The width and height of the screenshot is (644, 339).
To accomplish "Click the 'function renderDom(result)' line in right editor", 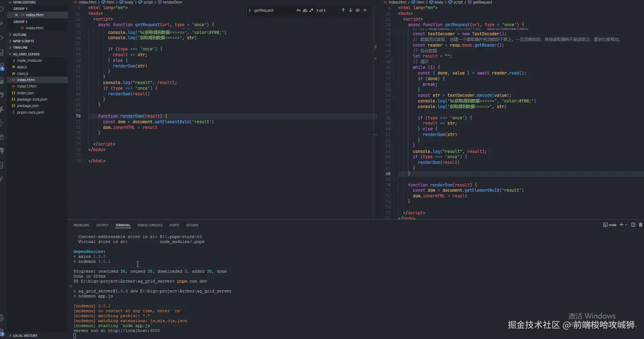I will click(x=443, y=185).
